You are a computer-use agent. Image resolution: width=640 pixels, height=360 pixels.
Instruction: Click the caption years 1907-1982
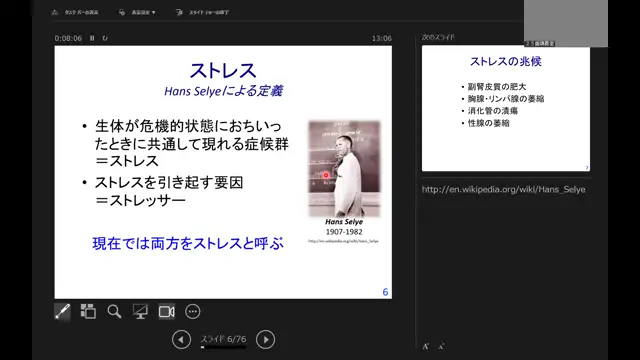coord(344,232)
